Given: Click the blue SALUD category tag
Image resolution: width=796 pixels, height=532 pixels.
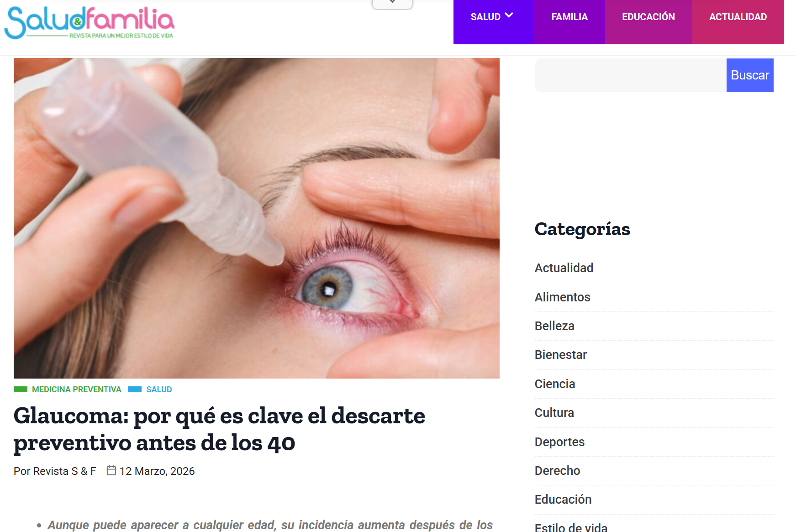Looking at the screenshot, I should (159, 390).
